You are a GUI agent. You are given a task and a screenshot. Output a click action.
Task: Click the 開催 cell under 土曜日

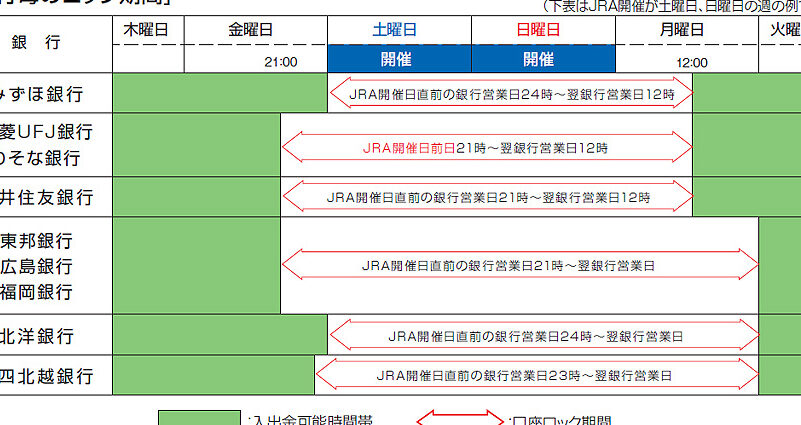[397, 59]
